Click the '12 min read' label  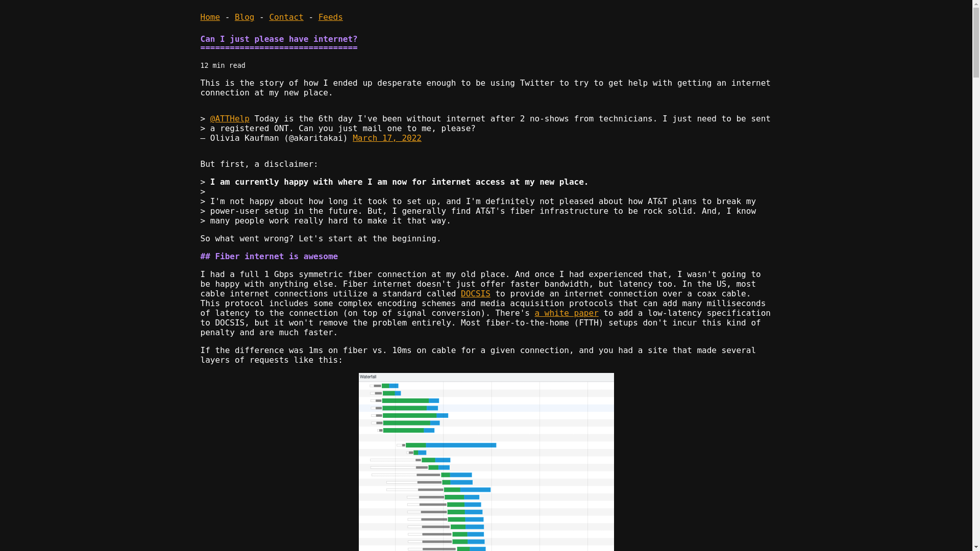223,65
